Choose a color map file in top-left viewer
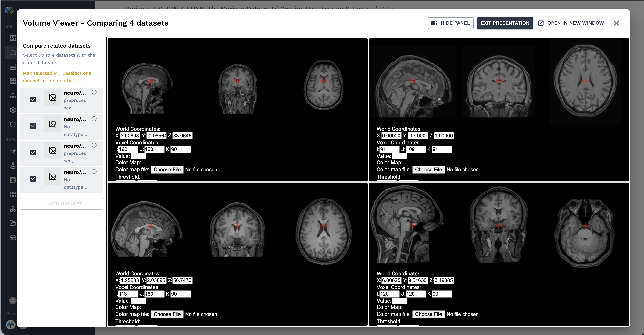Image resolution: width=644 pixels, height=335 pixels. (167, 170)
